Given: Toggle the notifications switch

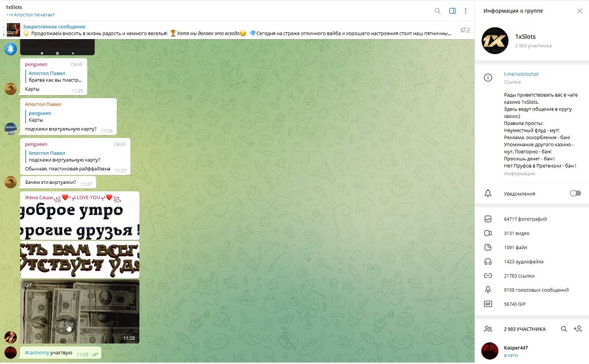Looking at the screenshot, I should click(575, 193).
